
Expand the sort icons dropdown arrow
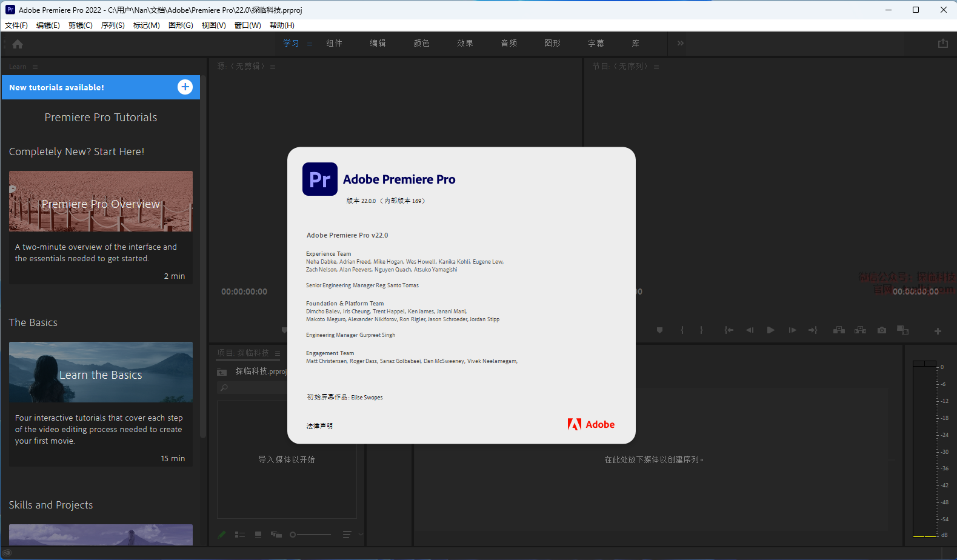coord(361,535)
